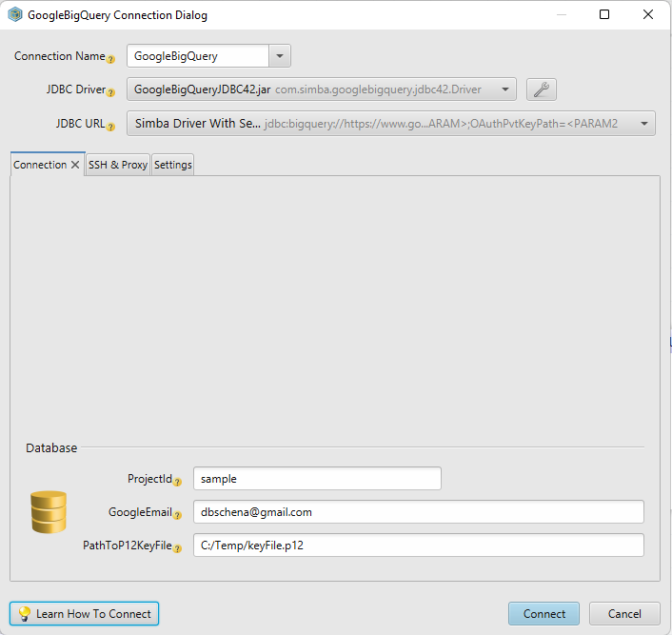Screen dimensions: 672x635
Task: Click the ProjectId field containing sample
Action: [x=317, y=479]
